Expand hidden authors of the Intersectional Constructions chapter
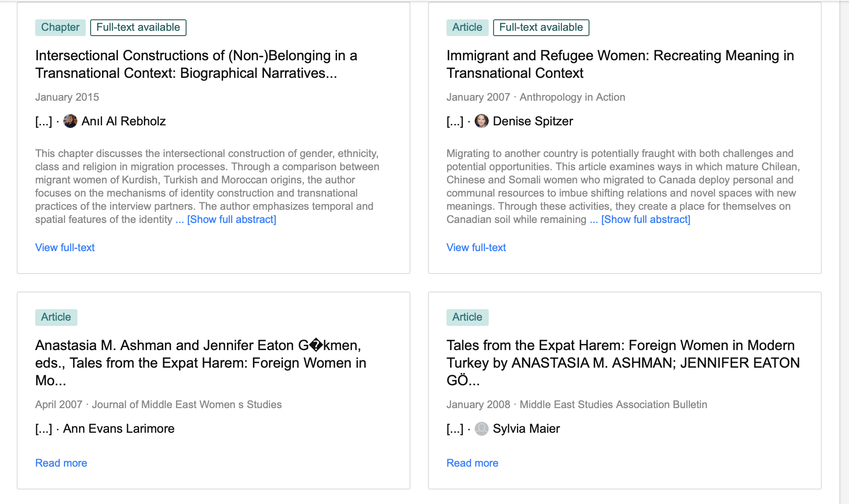The image size is (849, 504). pyautogui.click(x=44, y=121)
